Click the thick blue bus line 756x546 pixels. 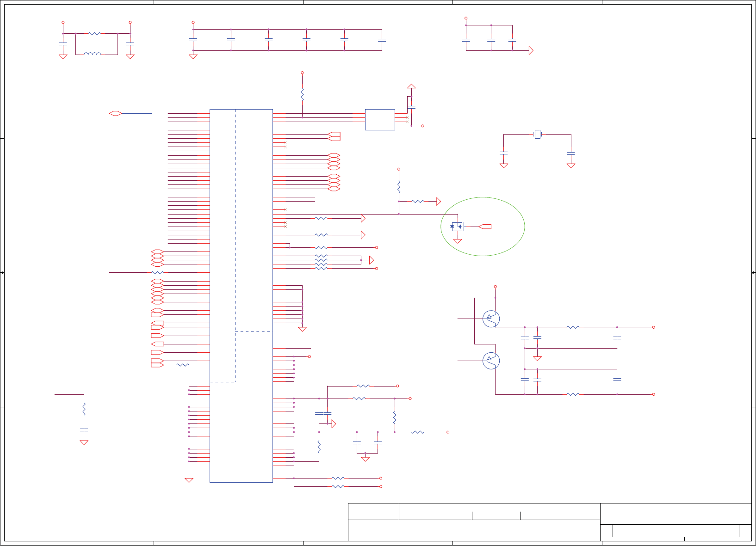coord(136,113)
